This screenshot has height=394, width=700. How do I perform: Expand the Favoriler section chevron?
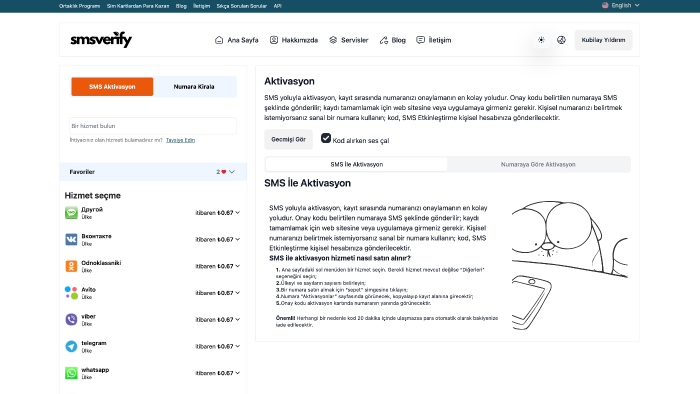(x=232, y=172)
